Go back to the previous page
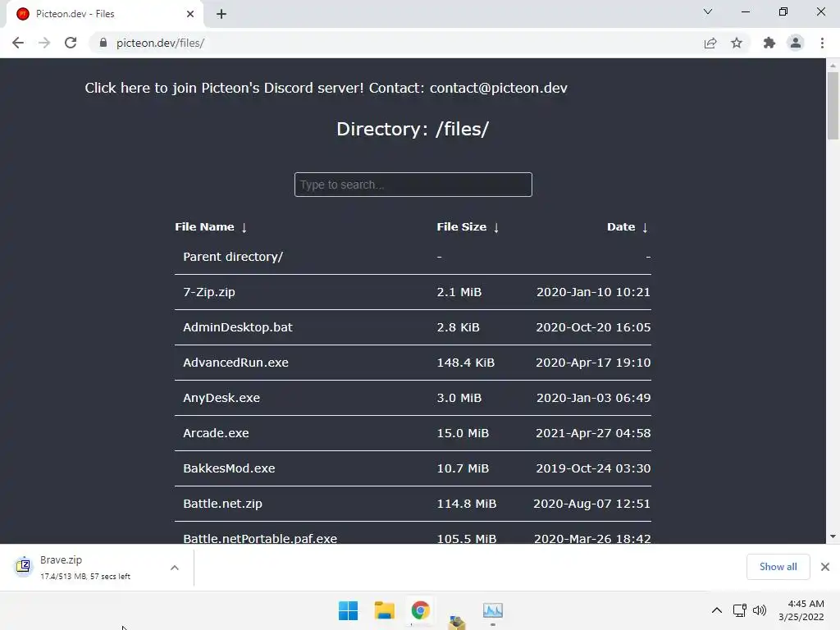This screenshot has width=840, height=630. (x=18, y=43)
